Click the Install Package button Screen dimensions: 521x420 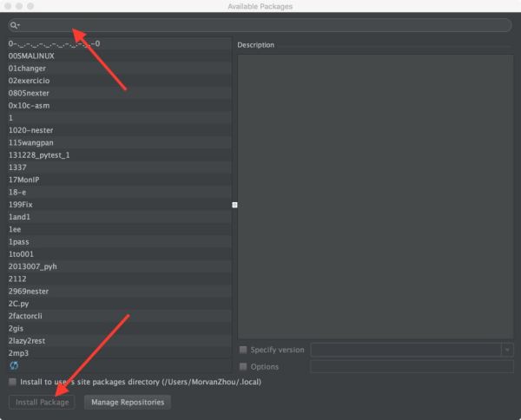pos(42,402)
